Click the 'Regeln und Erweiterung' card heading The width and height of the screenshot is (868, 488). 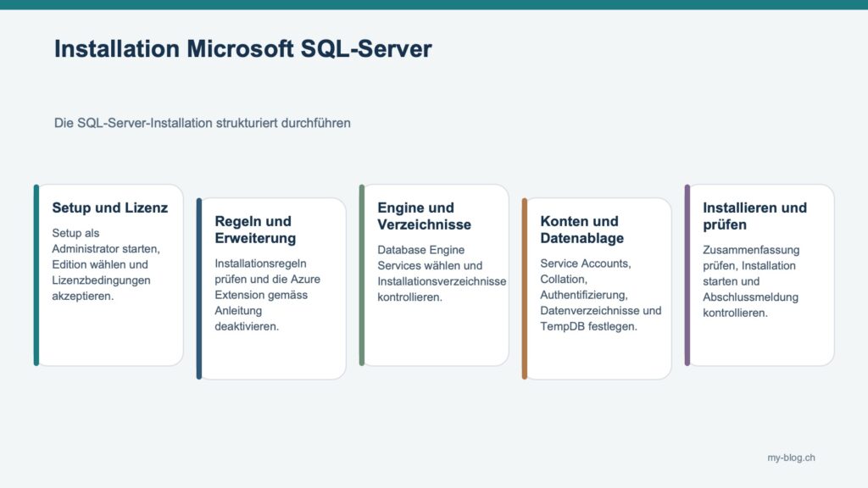(x=255, y=230)
